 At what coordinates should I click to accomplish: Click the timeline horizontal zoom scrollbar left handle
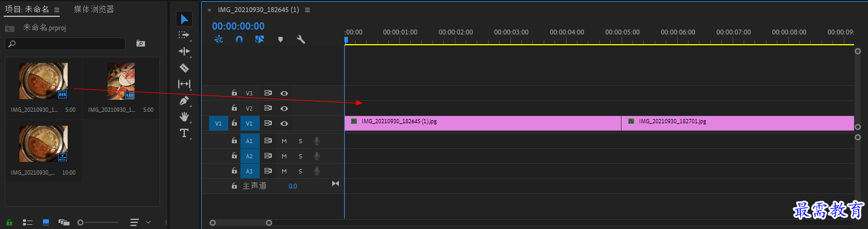tap(213, 222)
